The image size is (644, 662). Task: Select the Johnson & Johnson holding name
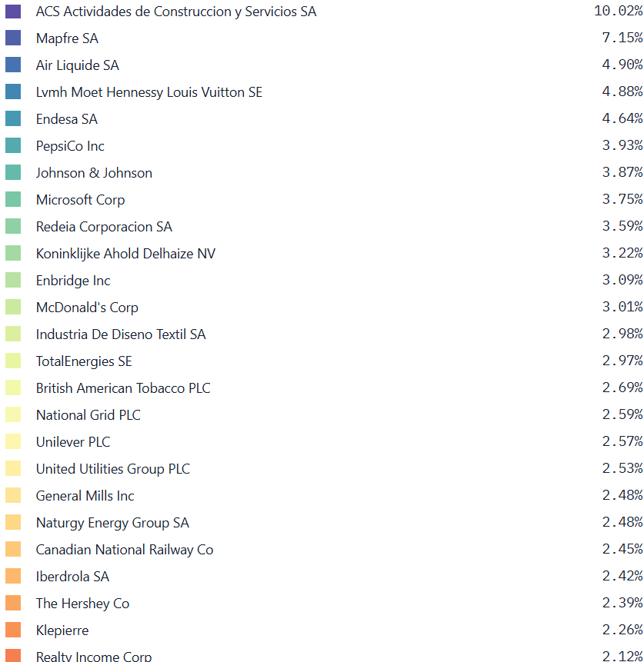[94, 173]
